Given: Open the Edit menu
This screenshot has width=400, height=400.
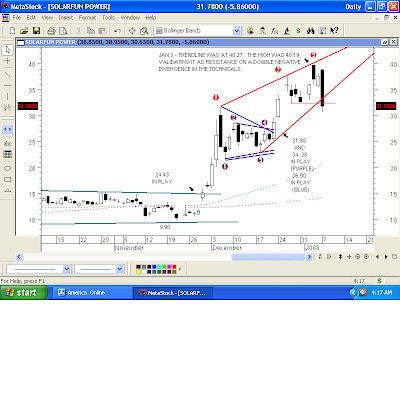Looking at the screenshot, I should coord(31,18).
